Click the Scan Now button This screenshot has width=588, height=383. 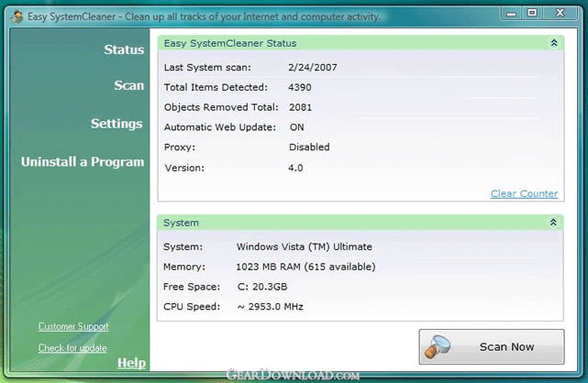tap(492, 346)
